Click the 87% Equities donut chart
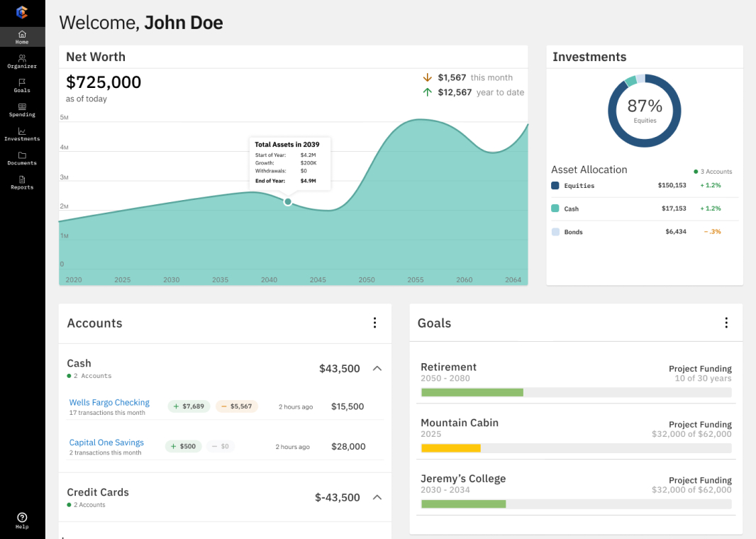 644,111
